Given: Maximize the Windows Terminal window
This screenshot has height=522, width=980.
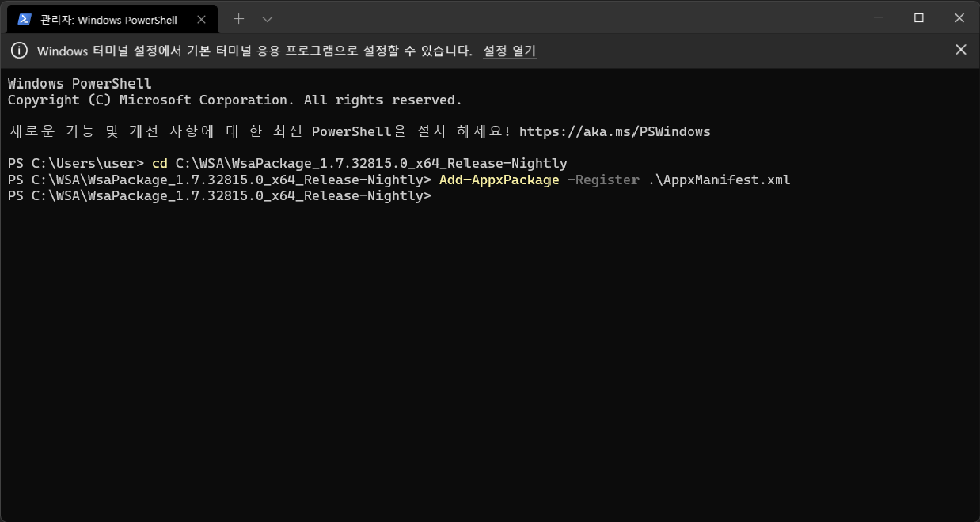Looking at the screenshot, I should coord(918,17).
